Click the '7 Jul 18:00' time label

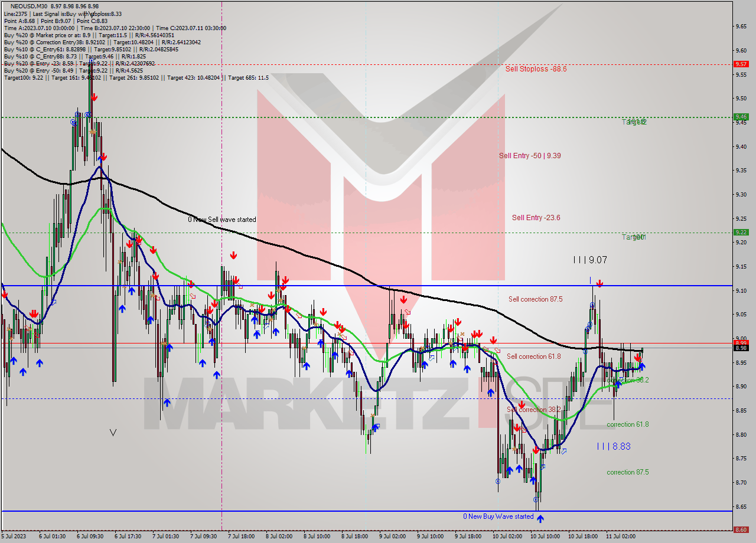point(241,537)
